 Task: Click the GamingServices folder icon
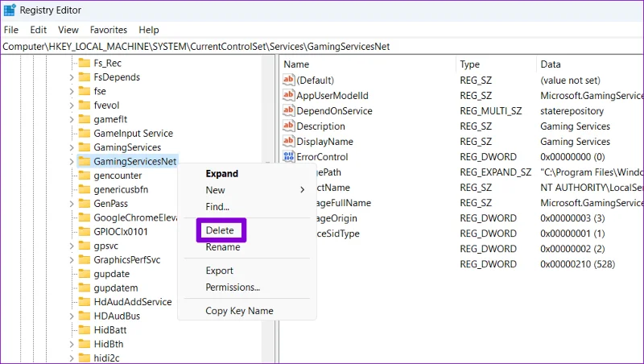coord(85,147)
